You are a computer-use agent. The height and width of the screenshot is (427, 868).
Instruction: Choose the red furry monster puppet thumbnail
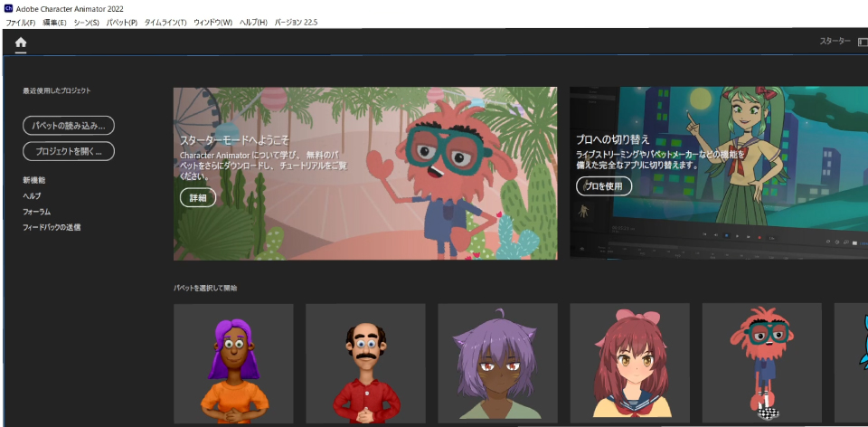761,364
